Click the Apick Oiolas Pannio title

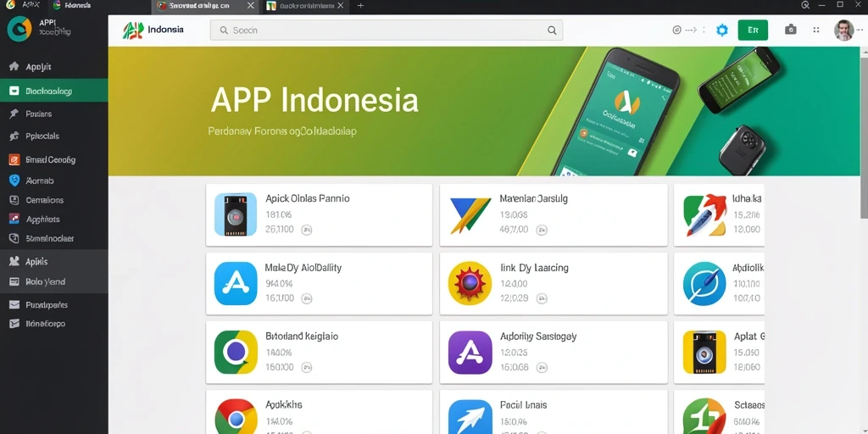coord(307,198)
